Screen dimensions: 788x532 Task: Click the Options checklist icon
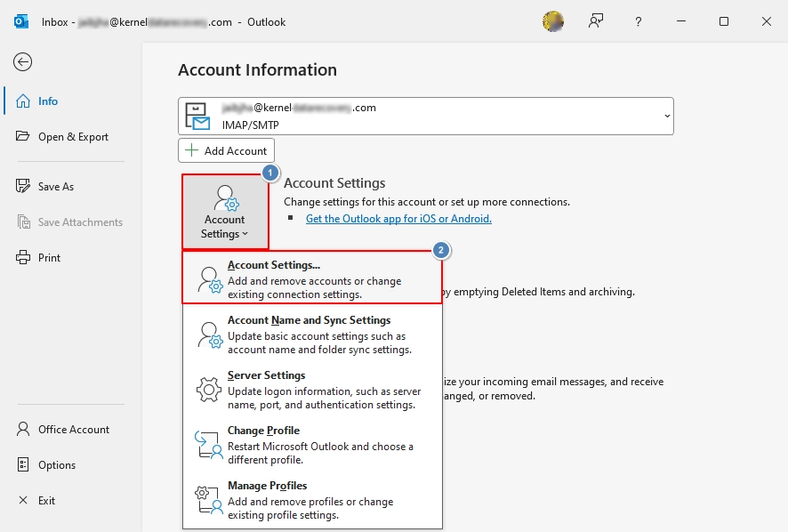(x=23, y=464)
